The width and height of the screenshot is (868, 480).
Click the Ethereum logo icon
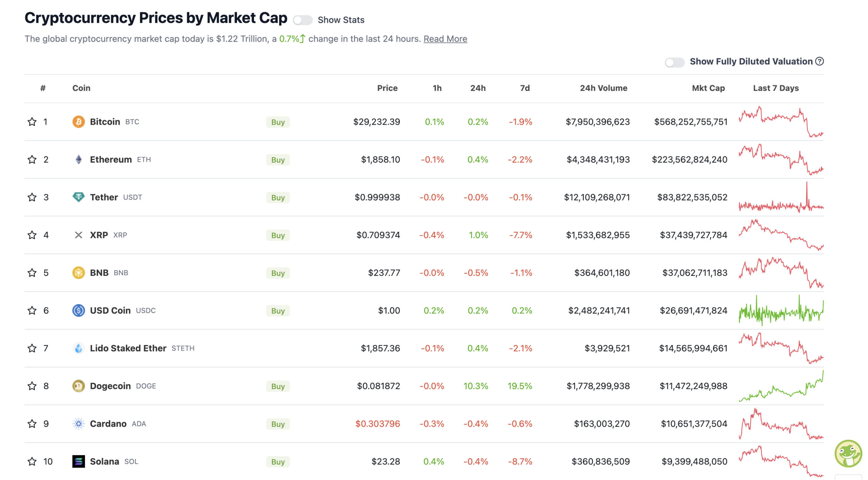79,159
